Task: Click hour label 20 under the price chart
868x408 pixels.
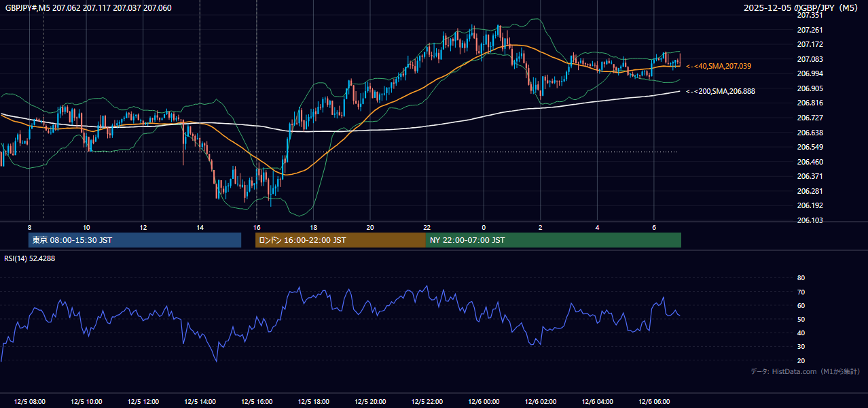Action: [x=370, y=227]
